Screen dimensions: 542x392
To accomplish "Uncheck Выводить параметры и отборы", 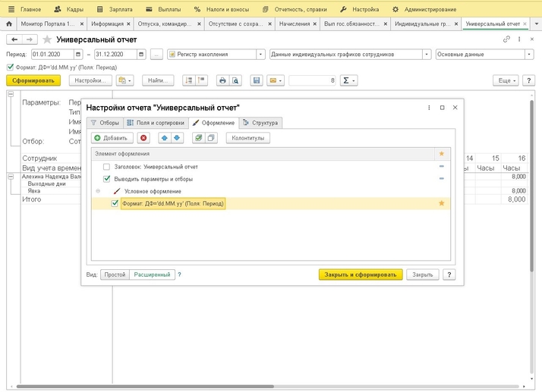I will point(107,178).
